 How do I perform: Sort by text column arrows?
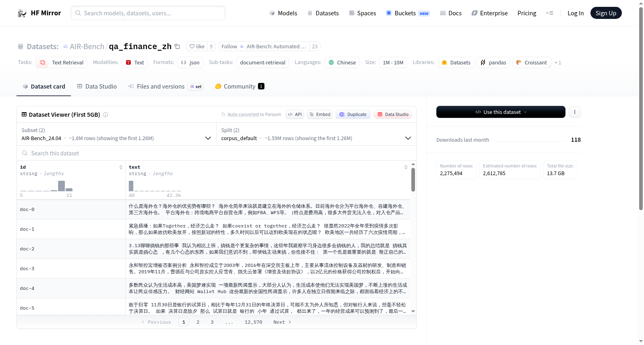tap(406, 167)
